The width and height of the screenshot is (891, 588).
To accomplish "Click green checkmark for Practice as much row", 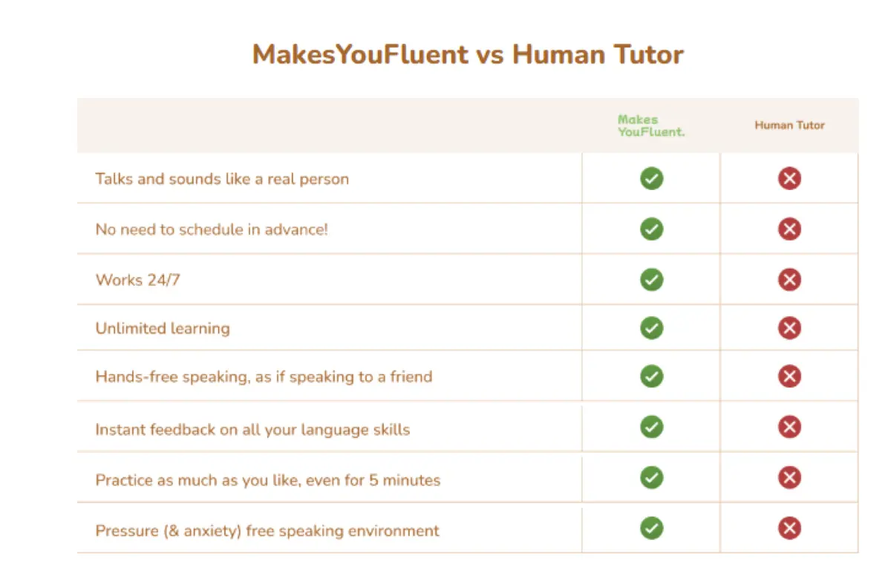I will [x=651, y=477].
